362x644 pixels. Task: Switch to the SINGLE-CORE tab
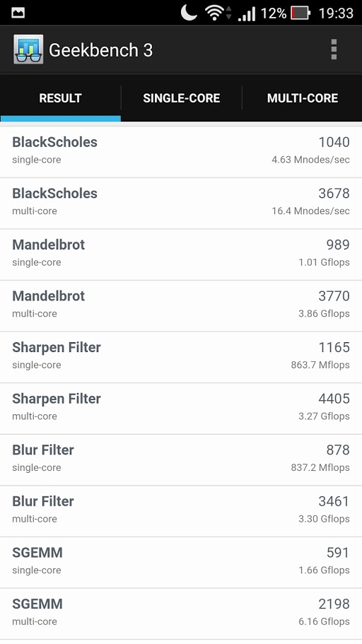[181, 98]
